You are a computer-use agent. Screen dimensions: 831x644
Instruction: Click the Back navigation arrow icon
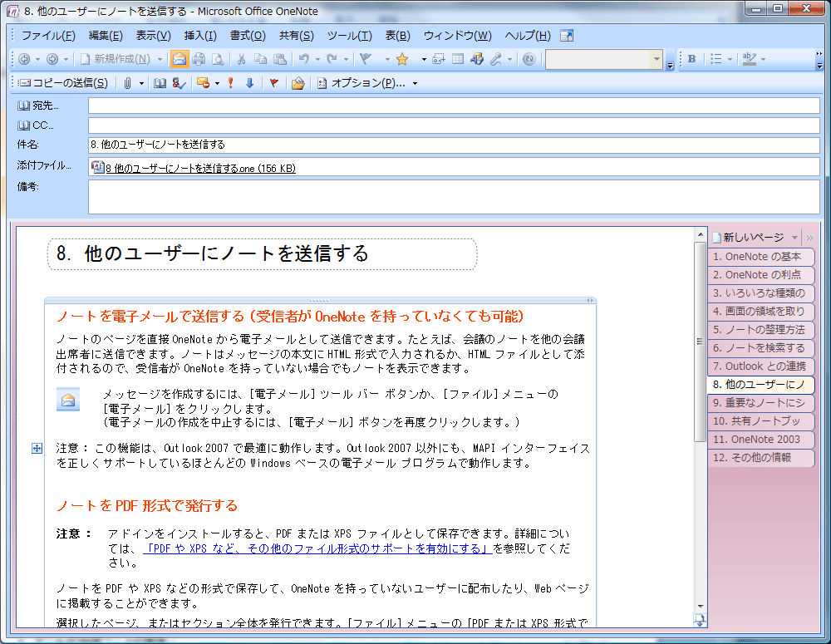tap(24, 59)
